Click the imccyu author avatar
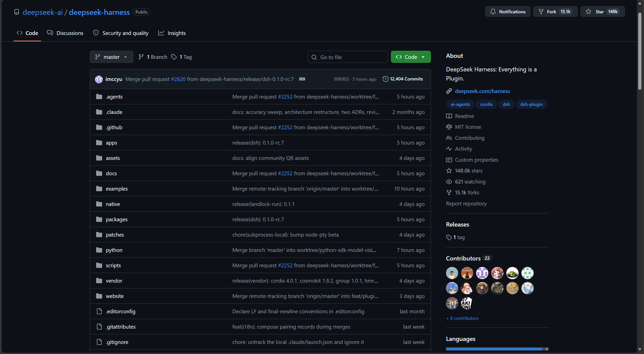The image size is (644, 354). click(x=99, y=79)
